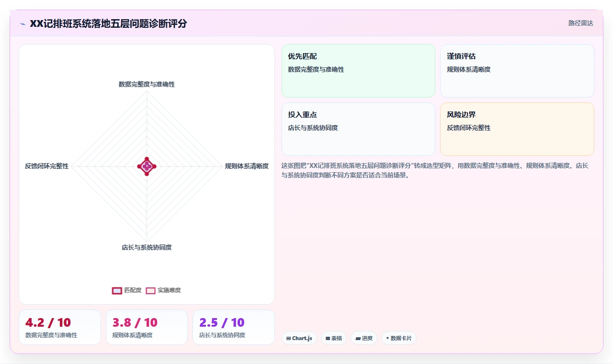Click 规则体系清晰度 text in 谨慎评估 card
The width and height of the screenshot is (613, 364).
[469, 69]
